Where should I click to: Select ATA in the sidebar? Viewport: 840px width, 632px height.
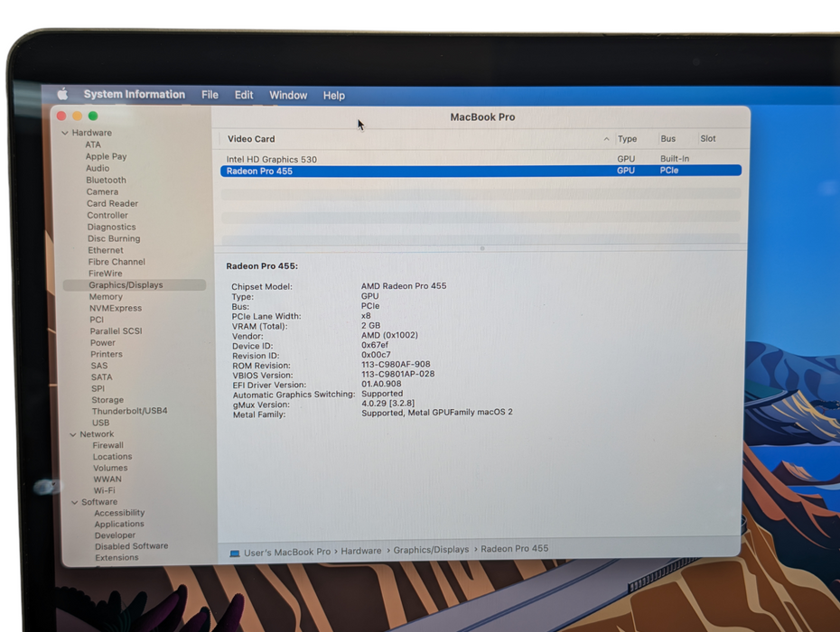tap(93, 144)
